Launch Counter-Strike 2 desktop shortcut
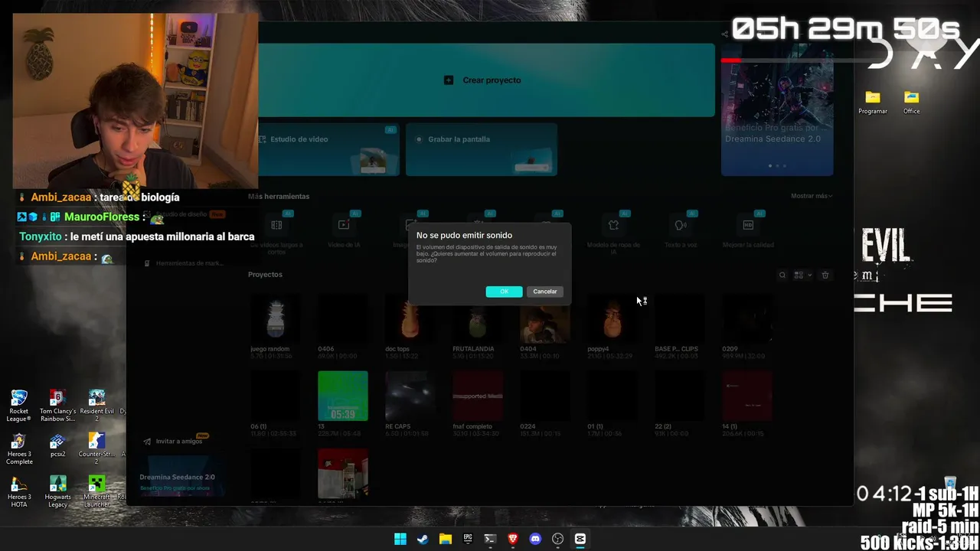980x551 pixels. pyautogui.click(x=96, y=449)
